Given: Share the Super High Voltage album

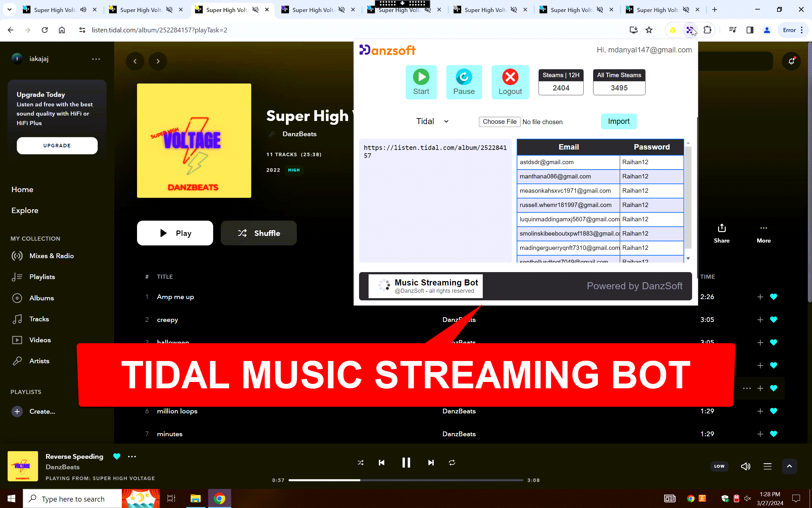Looking at the screenshot, I should (x=722, y=233).
